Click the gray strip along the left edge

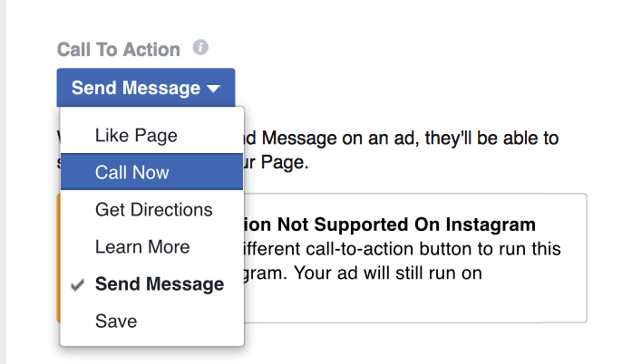click(4, 182)
